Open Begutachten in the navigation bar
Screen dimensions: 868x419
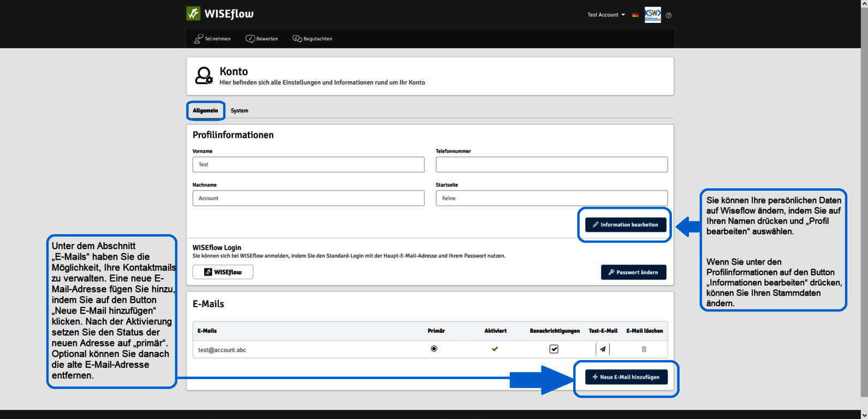tap(312, 39)
